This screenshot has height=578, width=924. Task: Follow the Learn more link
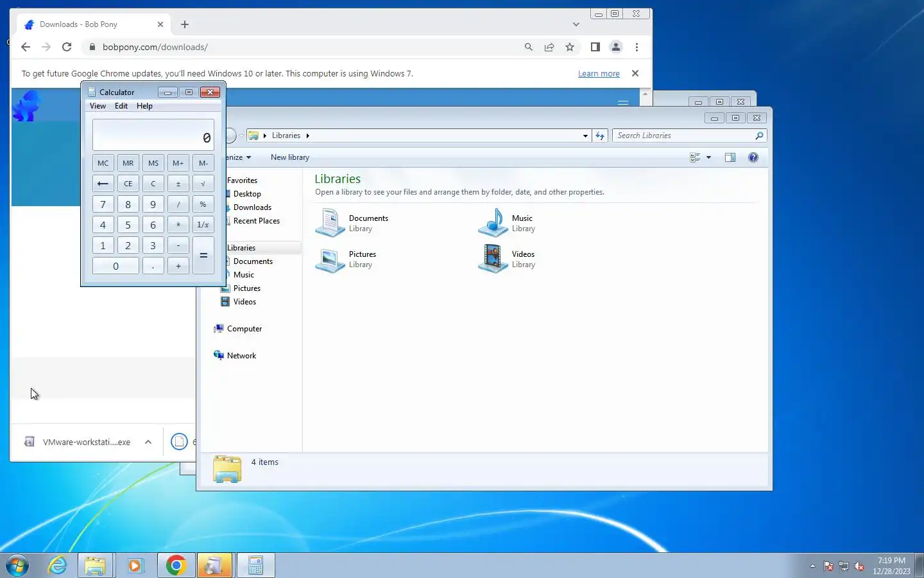[599, 74]
